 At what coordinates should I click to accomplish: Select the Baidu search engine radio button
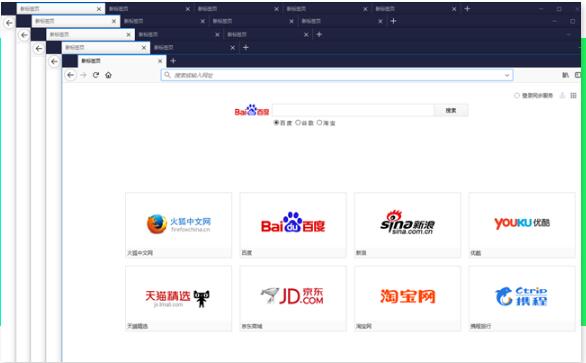pos(277,123)
